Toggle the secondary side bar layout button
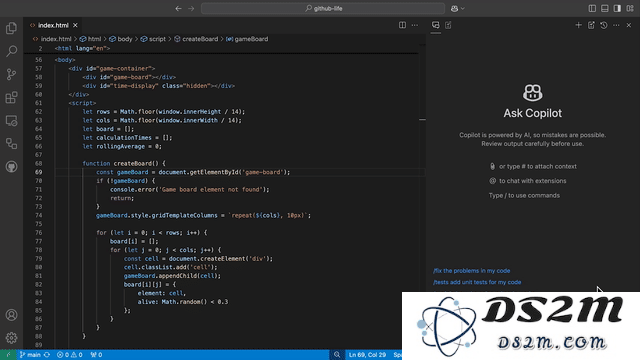The width and height of the screenshot is (640, 360). pyautogui.click(x=618, y=9)
